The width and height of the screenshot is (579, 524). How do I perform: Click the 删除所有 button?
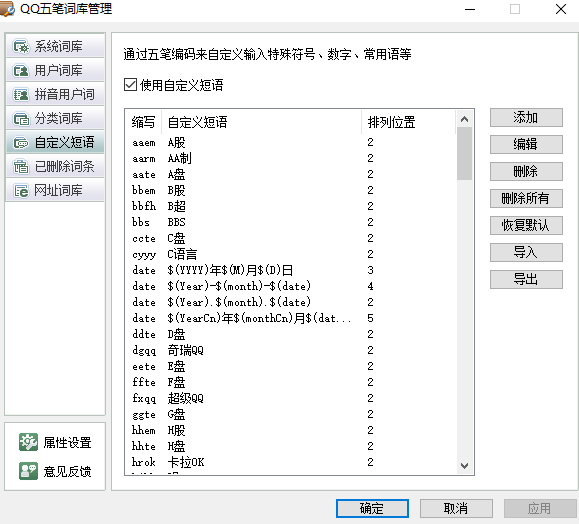tap(526, 198)
